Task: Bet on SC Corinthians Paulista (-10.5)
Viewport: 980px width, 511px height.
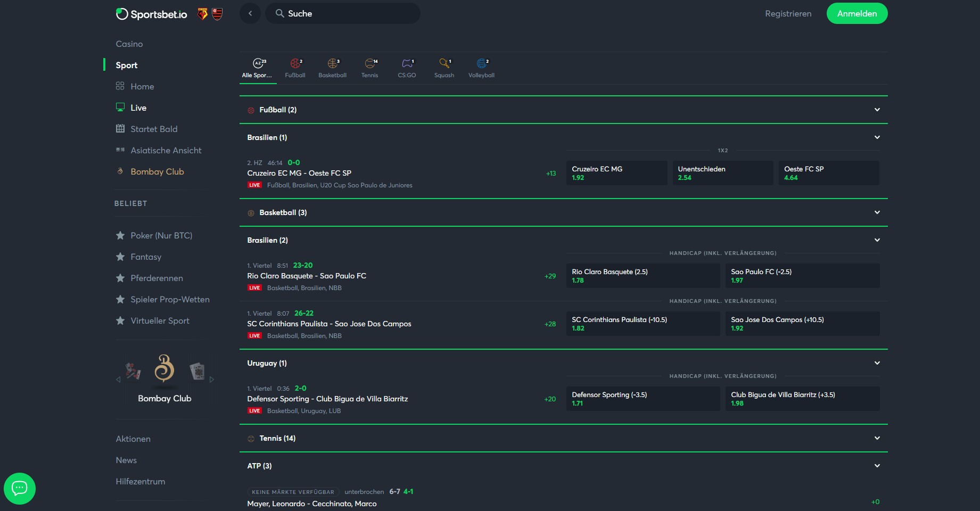Action: pos(643,324)
